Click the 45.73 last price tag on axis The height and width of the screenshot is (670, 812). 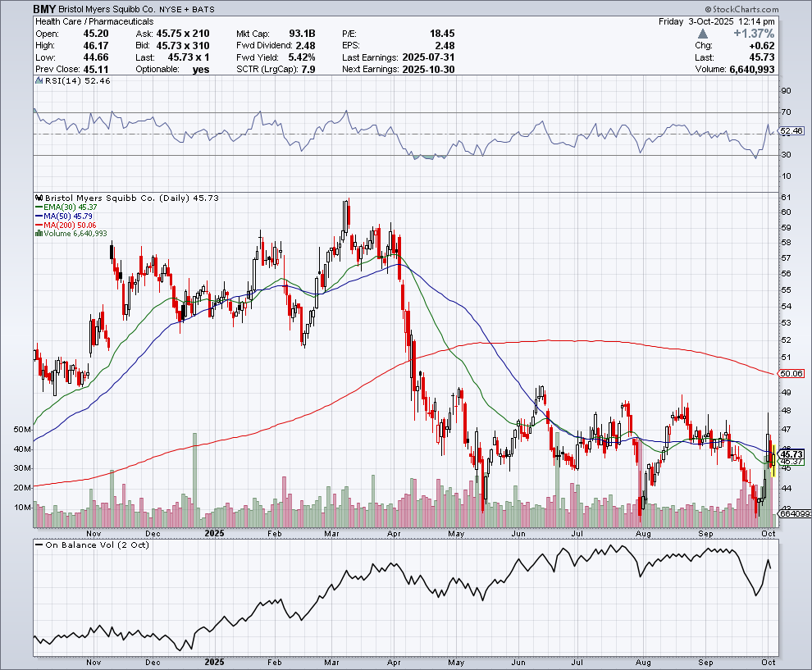pyautogui.click(x=791, y=454)
